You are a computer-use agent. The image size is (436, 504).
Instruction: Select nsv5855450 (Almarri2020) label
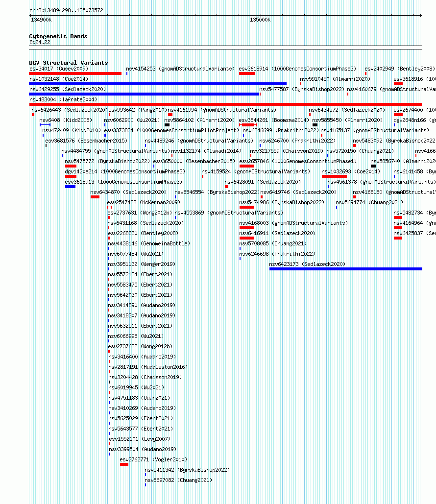click(347, 120)
